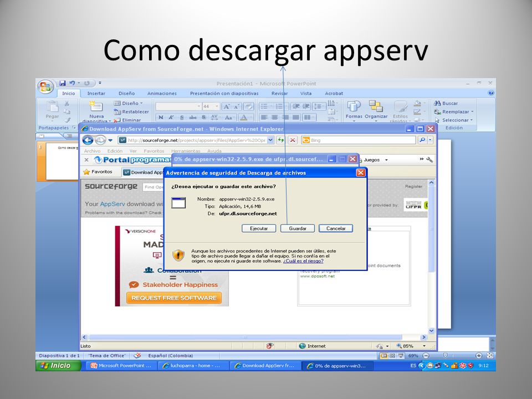Open the Favoritos menu in Internet Explorer

(154, 151)
